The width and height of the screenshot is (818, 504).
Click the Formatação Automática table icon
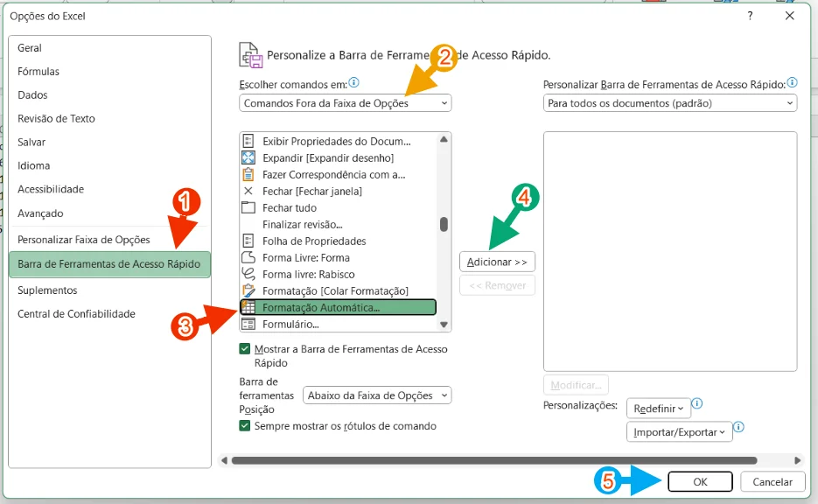coord(248,307)
